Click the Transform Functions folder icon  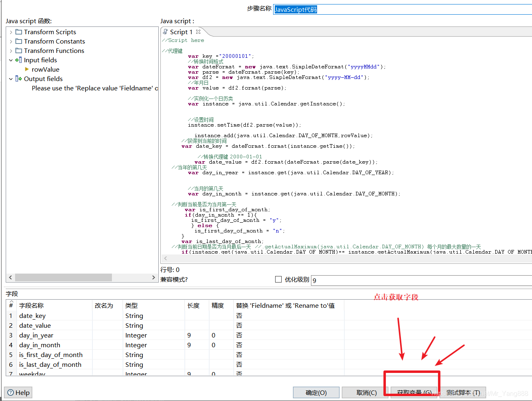point(19,50)
